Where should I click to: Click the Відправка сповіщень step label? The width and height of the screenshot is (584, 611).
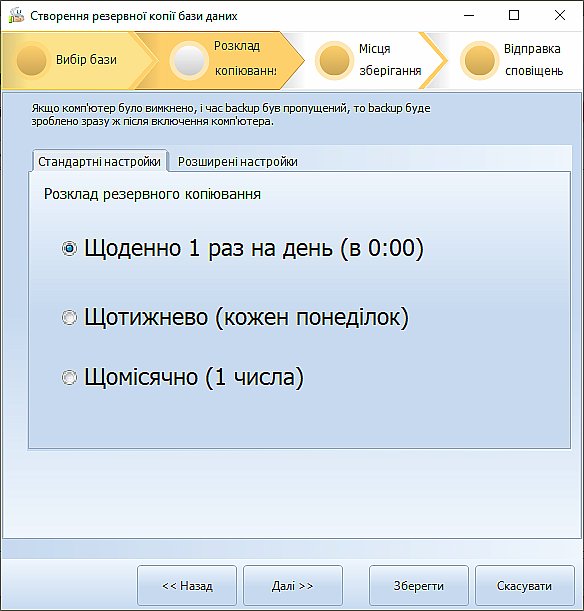coord(533,60)
